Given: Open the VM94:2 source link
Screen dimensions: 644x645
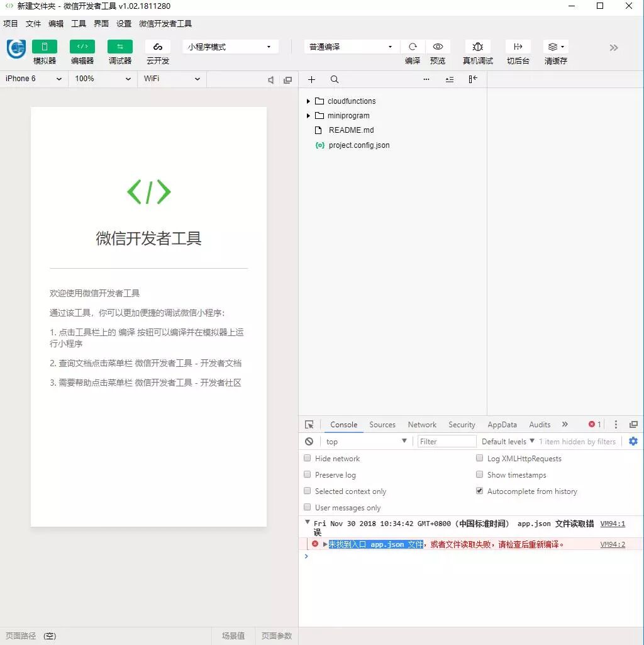Looking at the screenshot, I should point(613,544).
